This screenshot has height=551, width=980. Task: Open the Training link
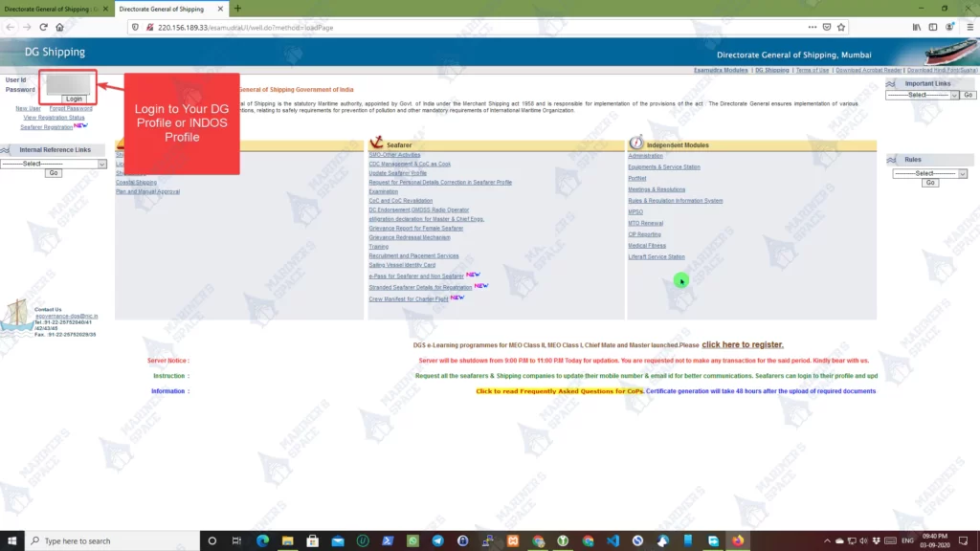(x=378, y=247)
